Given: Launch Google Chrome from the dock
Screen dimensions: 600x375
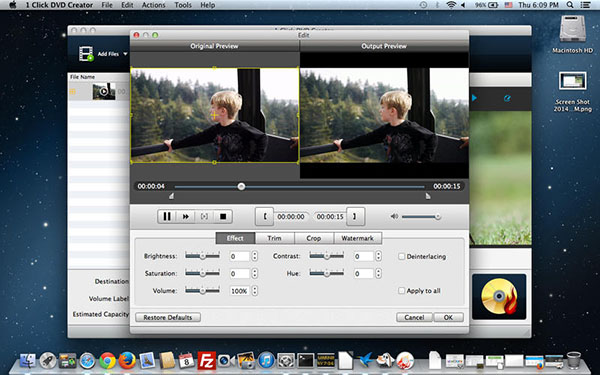Looking at the screenshot, I should [x=108, y=360].
